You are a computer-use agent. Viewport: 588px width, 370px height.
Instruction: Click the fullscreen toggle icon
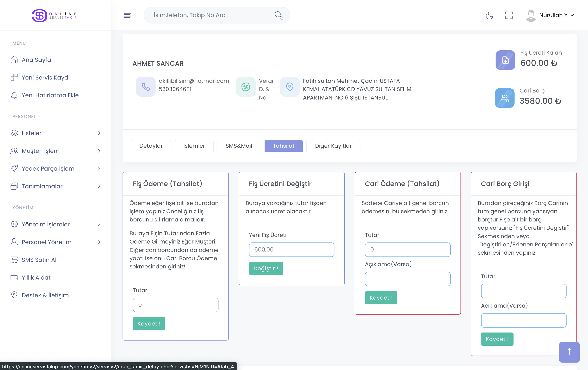point(509,15)
